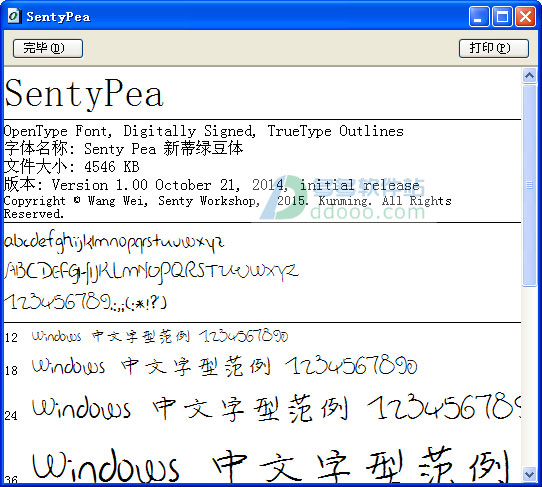
Task: Click the file size text '4546 KB'
Action: tap(112, 167)
